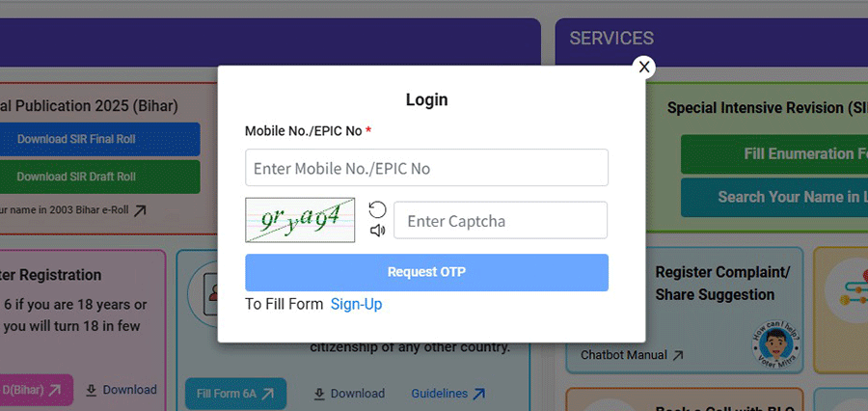Click the arrow icon next to Guidelines
Image resolution: width=868 pixels, height=411 pixels.
click(479, 394)
